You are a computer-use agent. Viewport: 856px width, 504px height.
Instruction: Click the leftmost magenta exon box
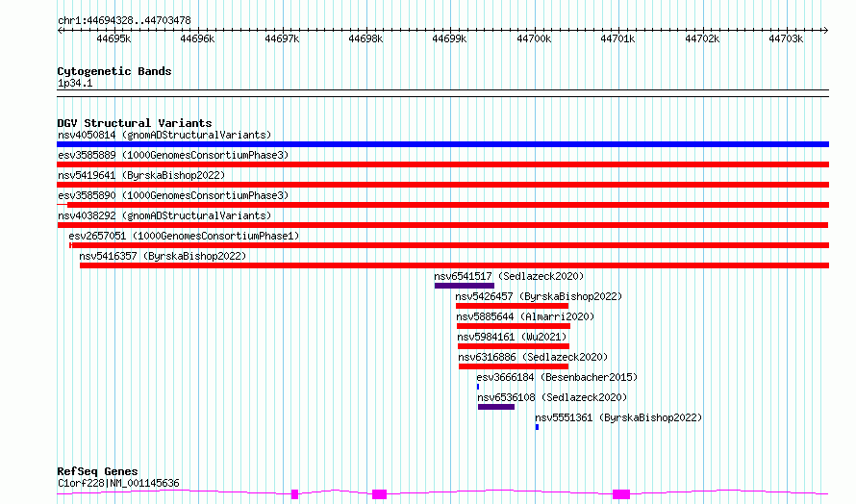[295, 494]
